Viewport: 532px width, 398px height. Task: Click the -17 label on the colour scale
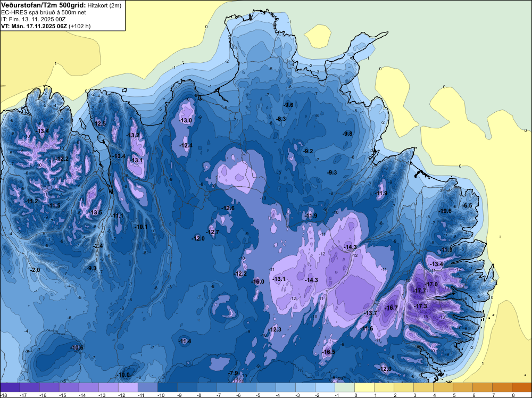pyautogui.click(x=23, y=395)
